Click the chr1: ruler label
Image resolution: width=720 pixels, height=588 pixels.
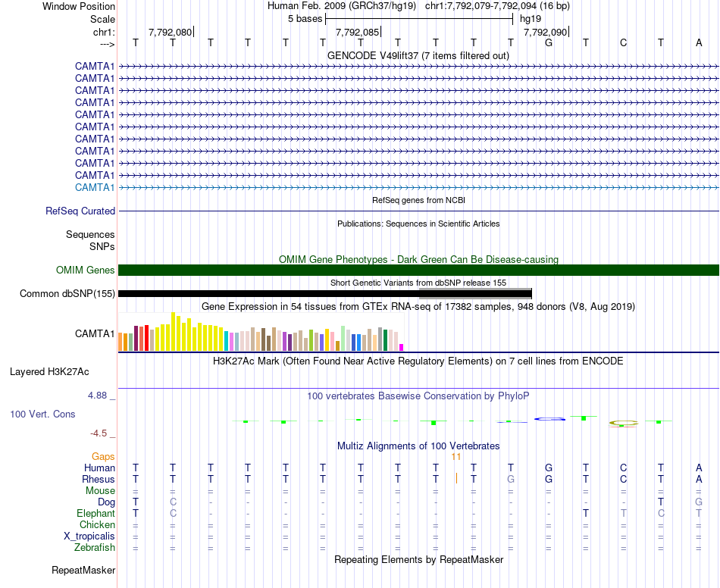pyautogui.click(x=104, y=32)
